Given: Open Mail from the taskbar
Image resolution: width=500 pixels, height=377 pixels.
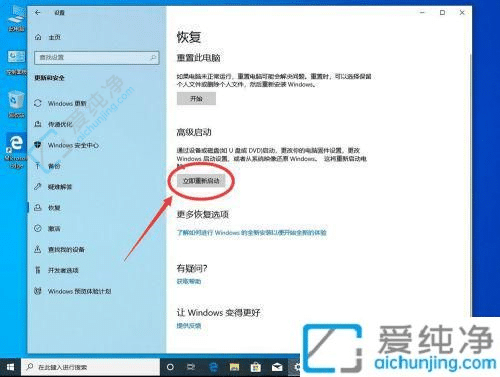Looking at the screenshot, I should tap(277, 367).
